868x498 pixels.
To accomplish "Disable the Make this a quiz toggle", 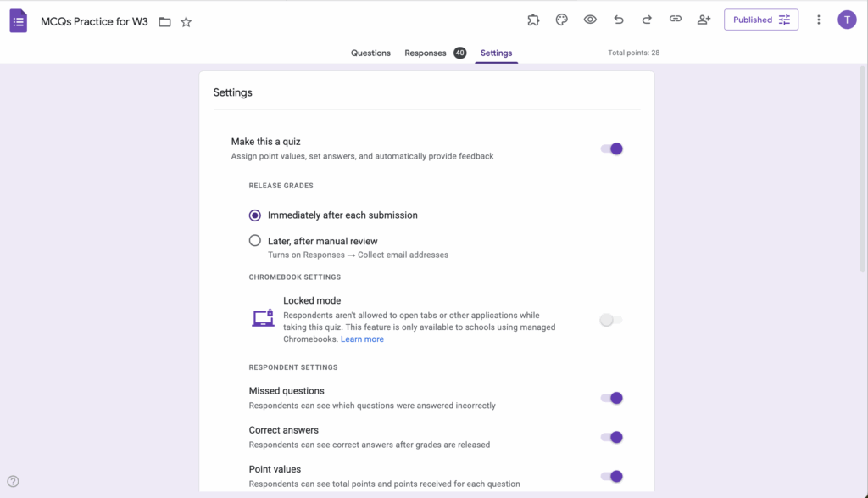I will [612, 148].
